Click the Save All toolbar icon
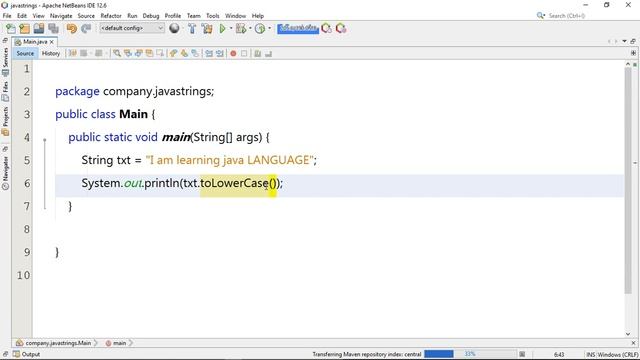 coord(53,29)
